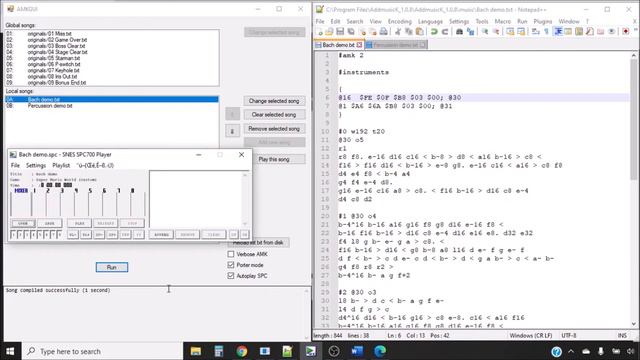Open File Explorer from the taskbar

point(196,351)
